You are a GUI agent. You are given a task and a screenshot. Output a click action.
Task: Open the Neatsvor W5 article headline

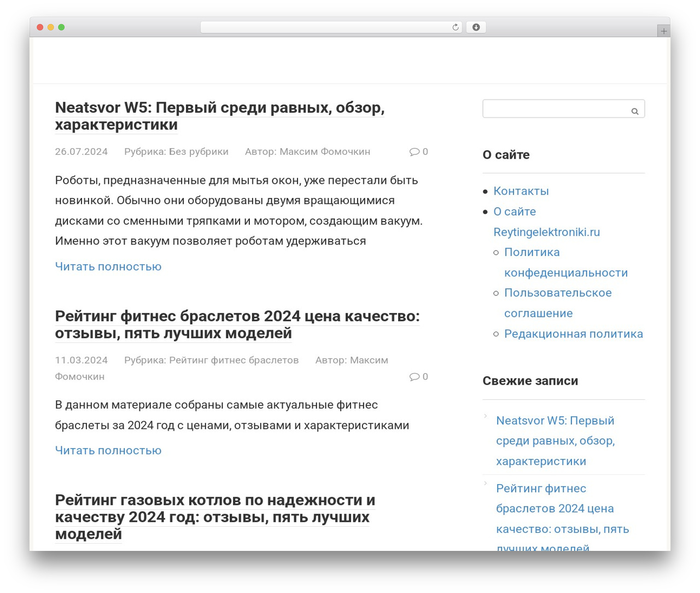point(220,116)
